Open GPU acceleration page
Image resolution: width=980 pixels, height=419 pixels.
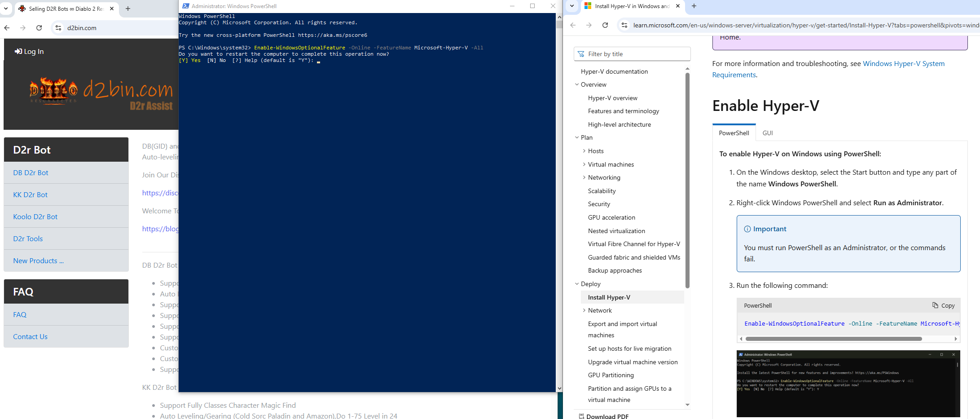click(x=611, y=217)
